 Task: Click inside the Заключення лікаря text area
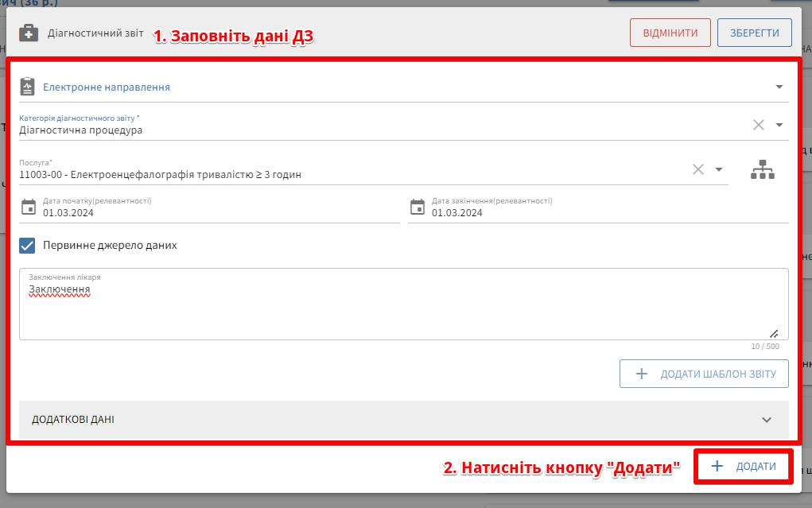[x=398, y=310]
